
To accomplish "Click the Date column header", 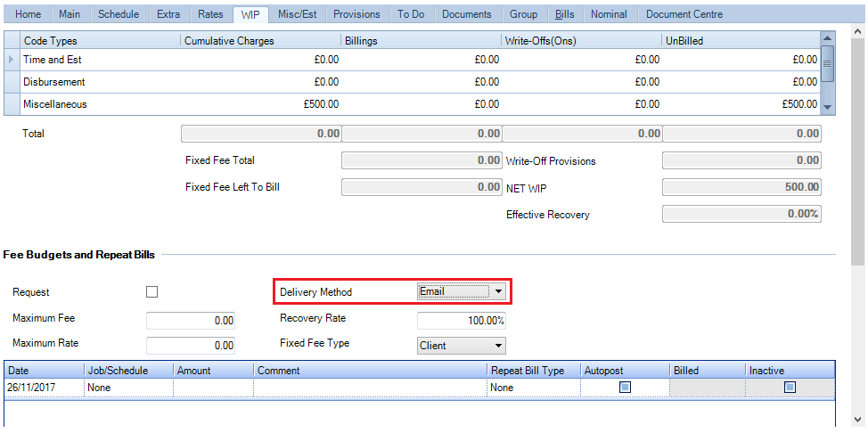I will point(45,371).
